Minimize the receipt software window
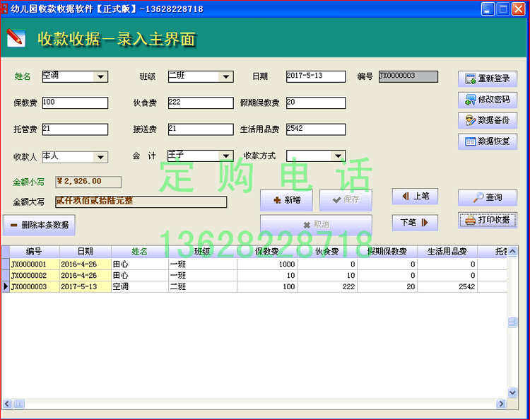Screen dimensions: 530x420 pos(488,9)
